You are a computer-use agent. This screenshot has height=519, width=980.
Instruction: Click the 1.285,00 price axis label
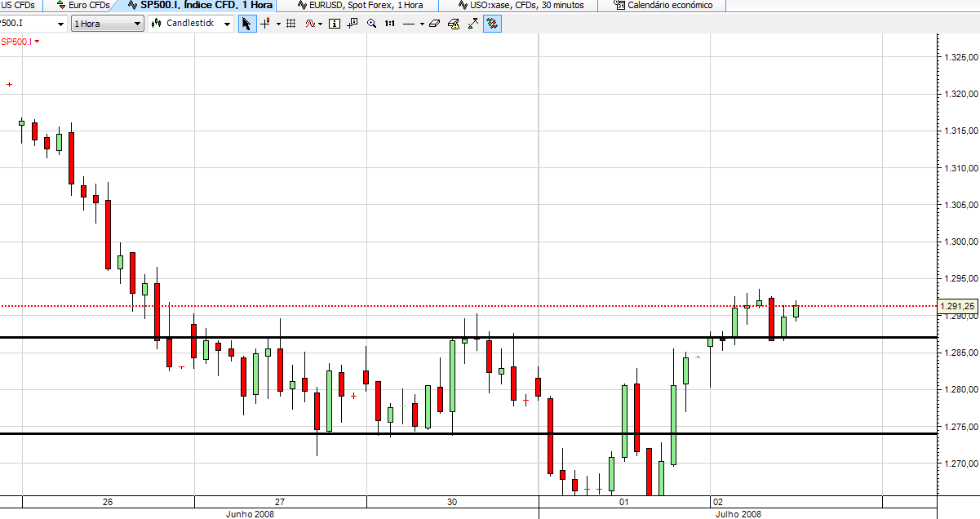tap(960, 353)
